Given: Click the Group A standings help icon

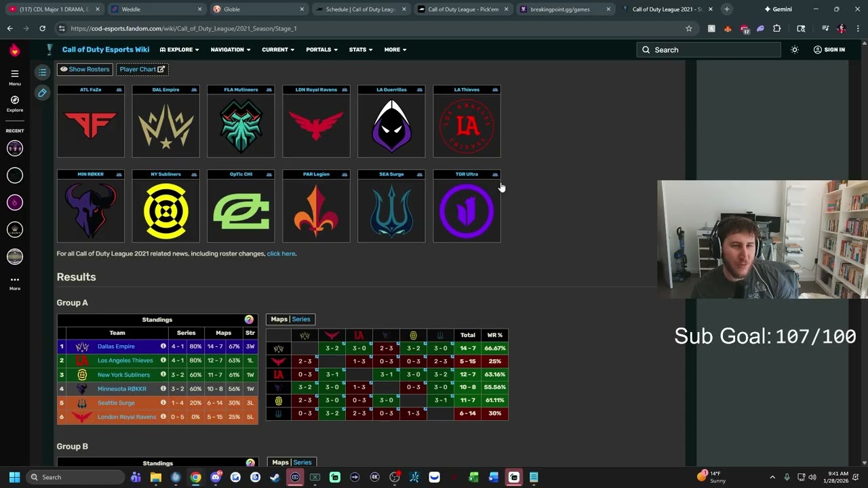Looking at the screenshot, I should pos(249,319).
